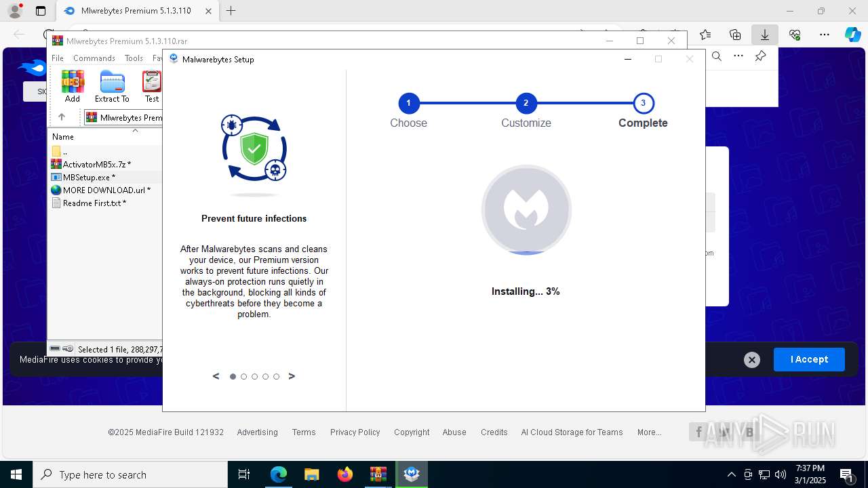Click the Test icon in WinRAR toolbar

[152, 86]
